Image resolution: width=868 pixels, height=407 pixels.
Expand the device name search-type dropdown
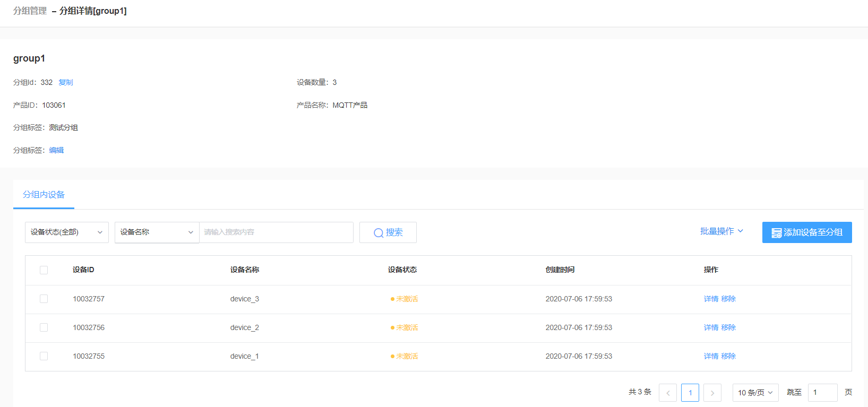[157, 232]
